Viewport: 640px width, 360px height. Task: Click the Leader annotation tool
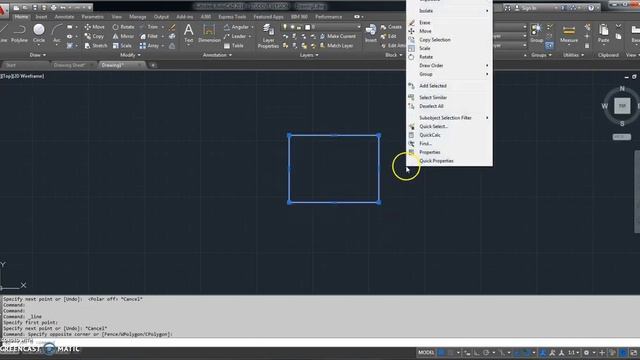(x=235, y=36)
